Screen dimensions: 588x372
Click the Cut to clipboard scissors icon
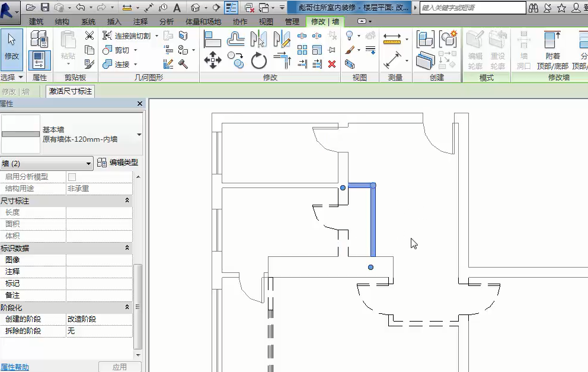coord(90,36)
